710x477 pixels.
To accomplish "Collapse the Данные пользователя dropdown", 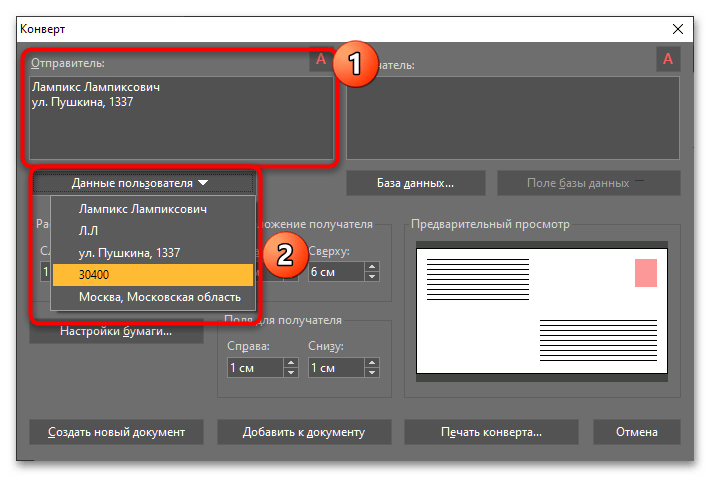I will click(x=141, y=183).
